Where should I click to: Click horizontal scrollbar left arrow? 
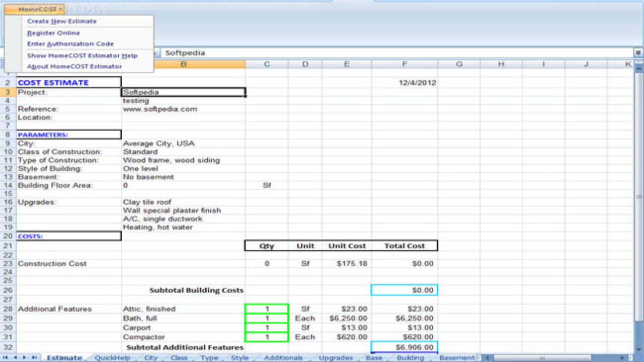(486, 357)
